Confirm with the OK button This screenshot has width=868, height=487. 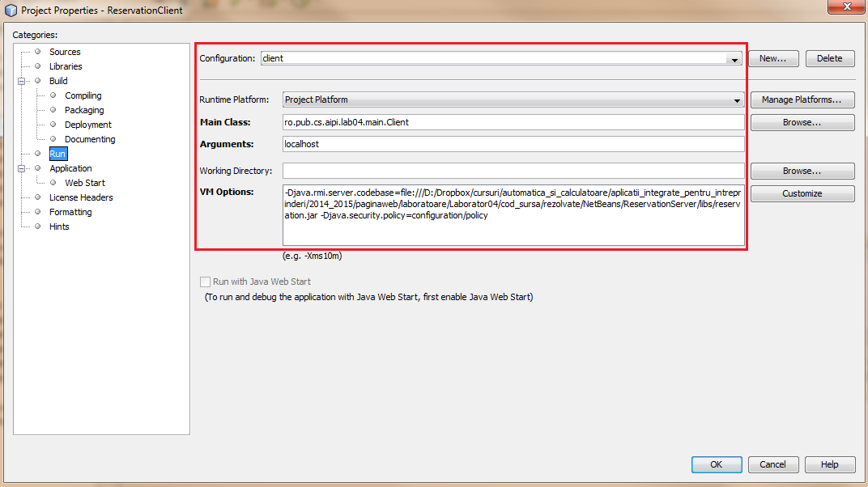click(717, 465)
